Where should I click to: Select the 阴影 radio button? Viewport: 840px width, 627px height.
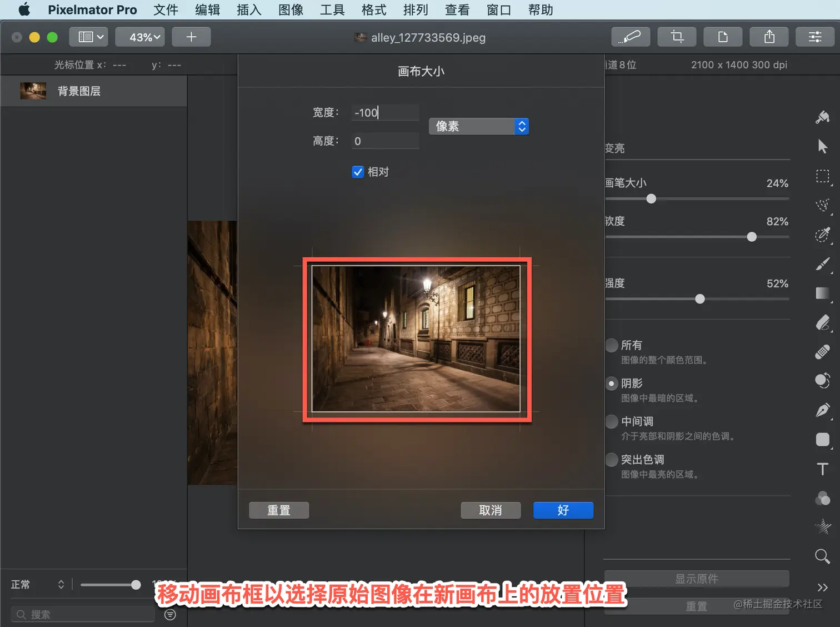[612, 384]
